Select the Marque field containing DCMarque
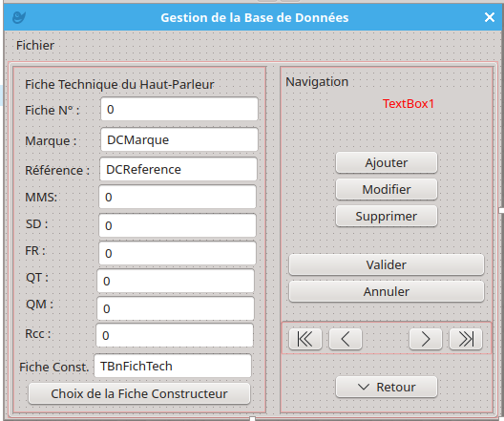 click(179, 139)
